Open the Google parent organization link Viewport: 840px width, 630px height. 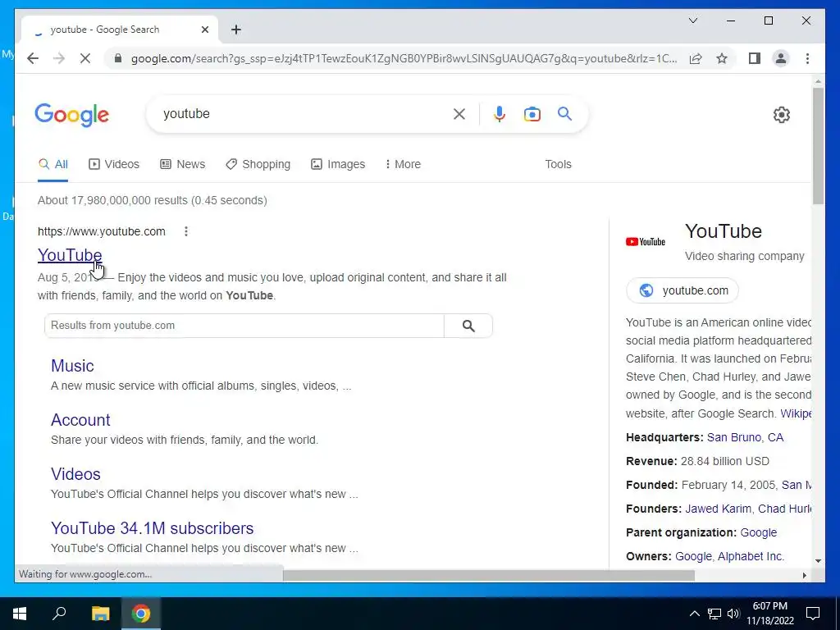coord(758,532)
